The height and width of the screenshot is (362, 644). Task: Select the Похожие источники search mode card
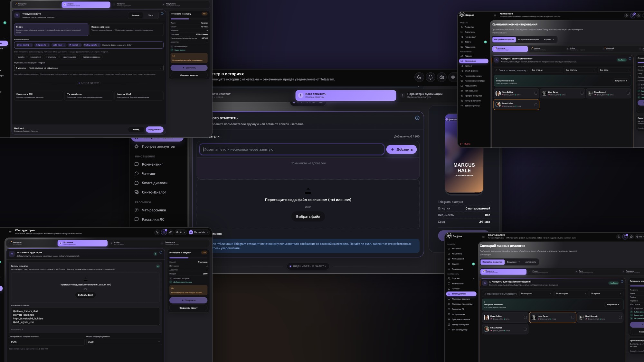tap(126, 29)
